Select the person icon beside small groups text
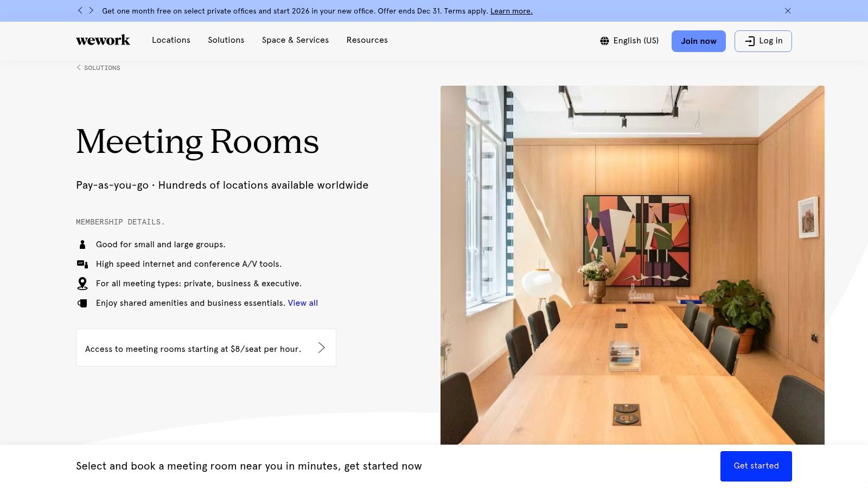 tap(82, 245)
